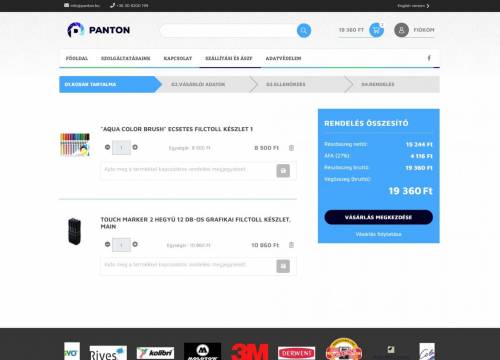Click the Panton logo
The height and width of the screenshot is (360, 500).
(x=98, y=30)
